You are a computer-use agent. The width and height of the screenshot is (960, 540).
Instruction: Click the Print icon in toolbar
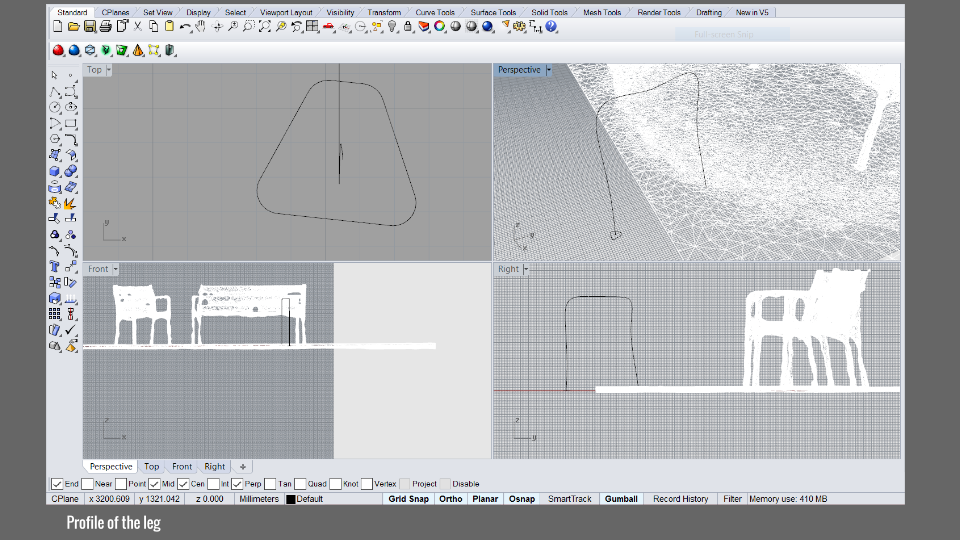pyautogui.click(x=106, y=26)
